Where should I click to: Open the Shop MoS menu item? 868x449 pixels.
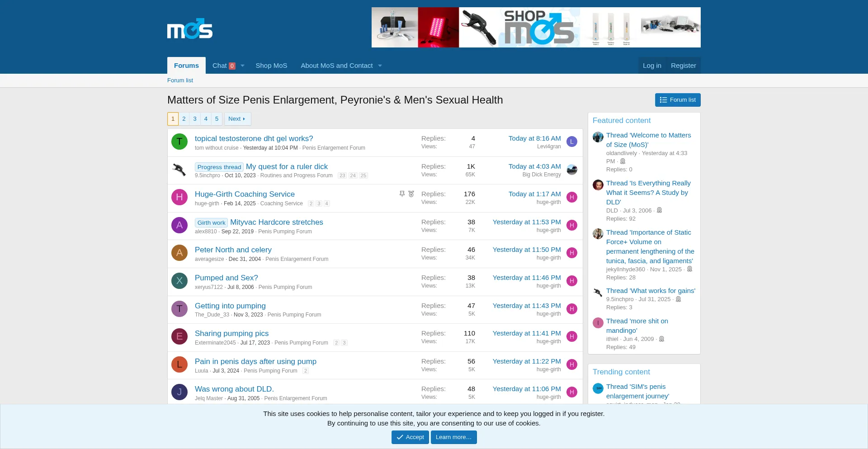coord(271,66)
